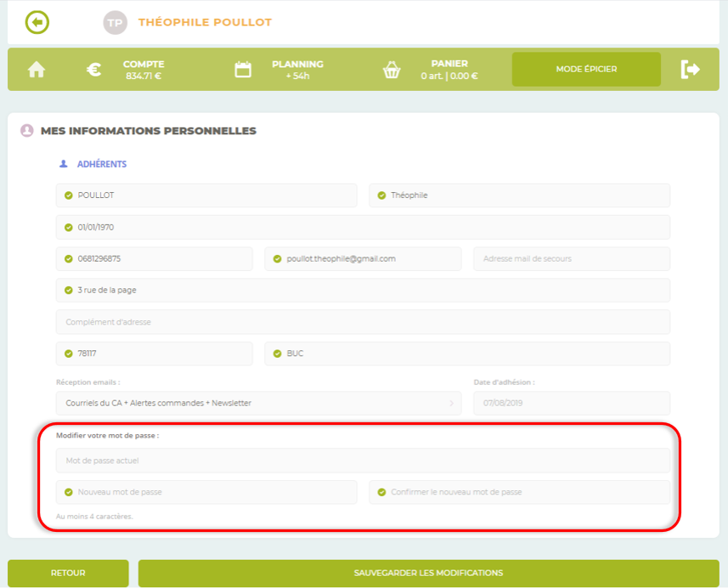
Task: Open the shopping basket icon
Action: click(392, 70)
